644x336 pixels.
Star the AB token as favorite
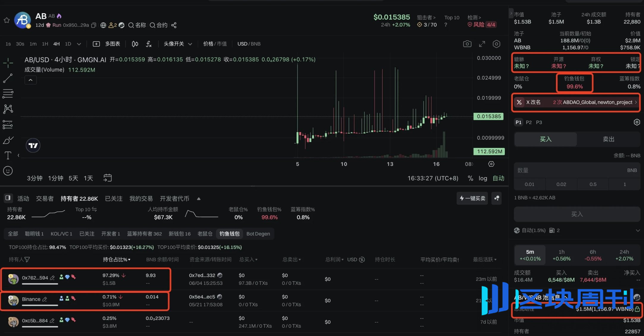point(7,20)
